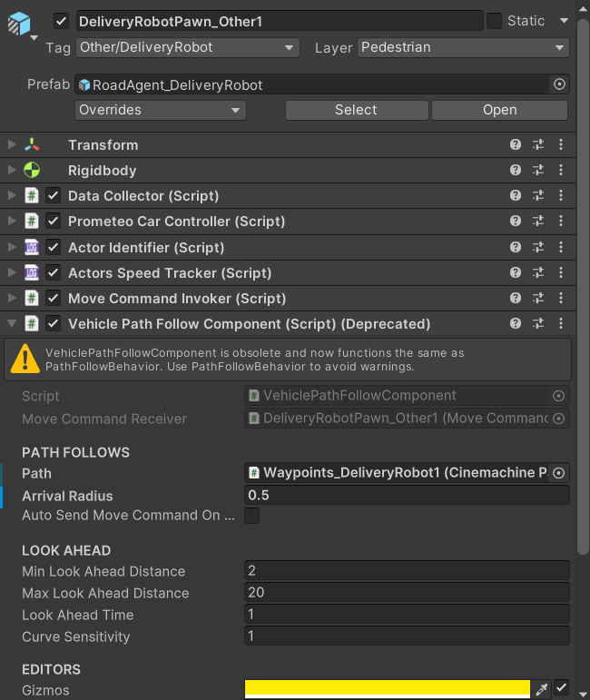Disable Move Command Invoker checkbox

tap(54, 298)
